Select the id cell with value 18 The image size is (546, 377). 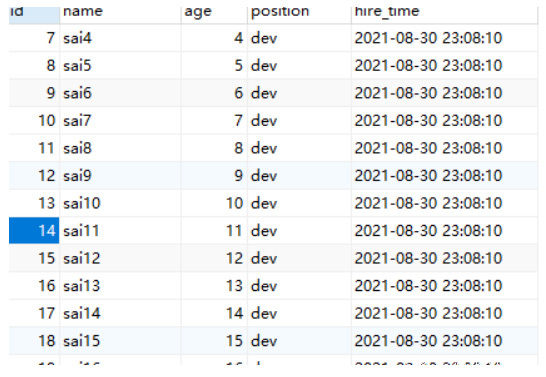click(34, 340)
